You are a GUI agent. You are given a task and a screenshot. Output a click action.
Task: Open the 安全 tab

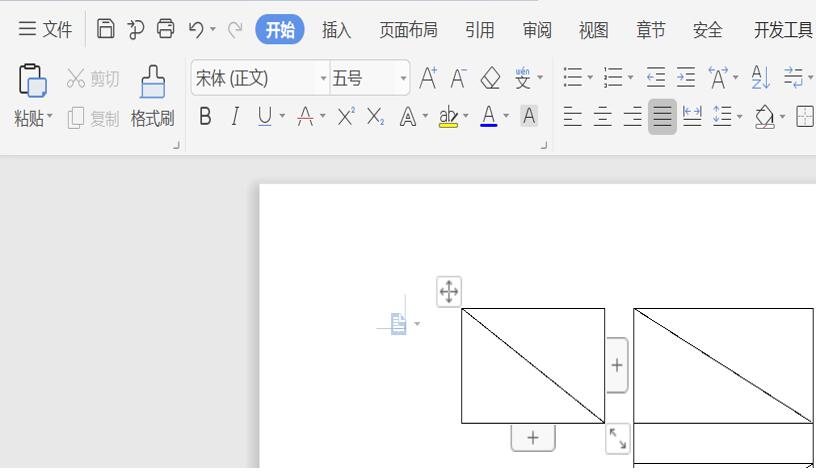pos(708,29)
